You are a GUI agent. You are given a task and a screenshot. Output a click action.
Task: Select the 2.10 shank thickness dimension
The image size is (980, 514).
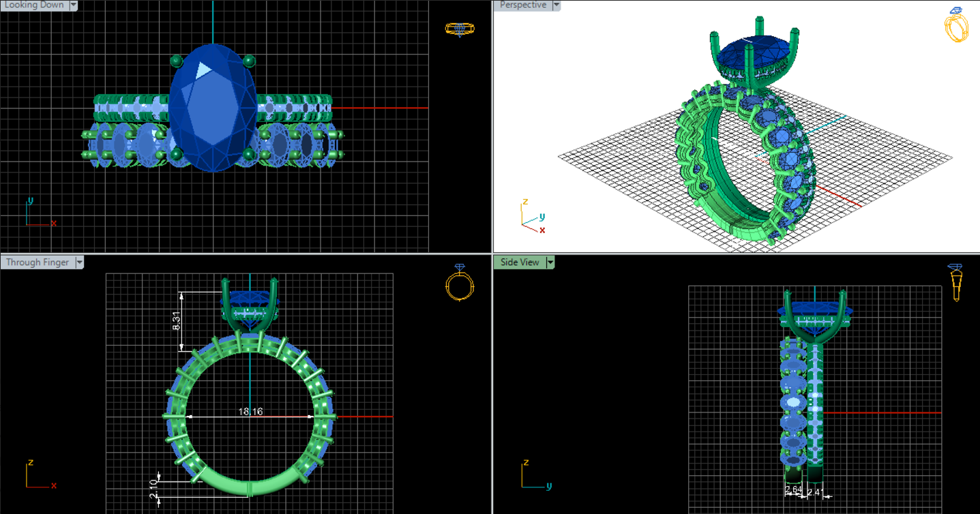[x=154, y=487]
